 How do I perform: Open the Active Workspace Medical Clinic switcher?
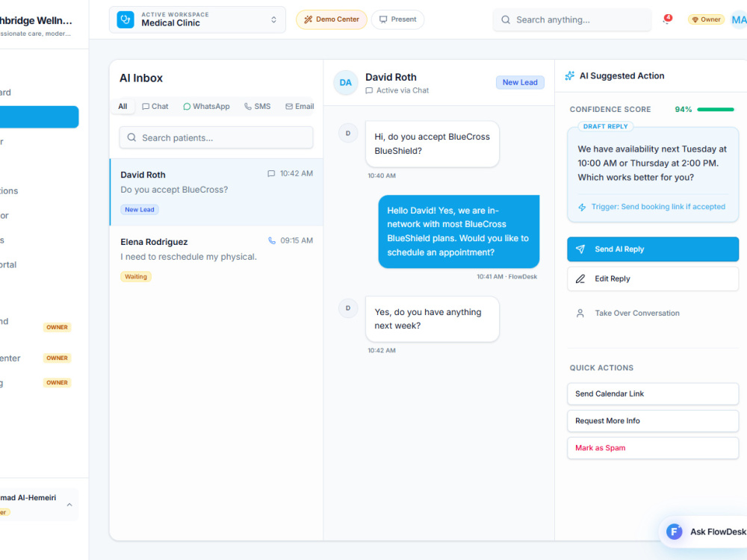tap(197, 19)
